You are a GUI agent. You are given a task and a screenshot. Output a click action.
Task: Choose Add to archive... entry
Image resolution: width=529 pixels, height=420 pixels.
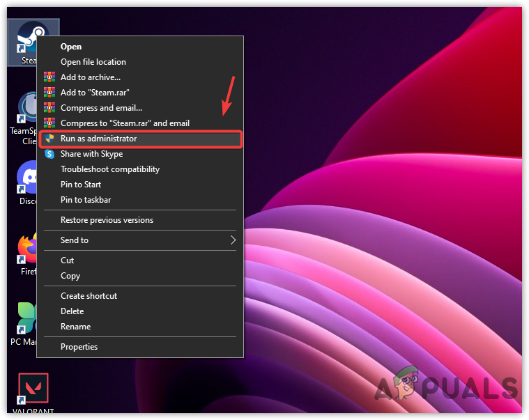click(x=140, y=77)
